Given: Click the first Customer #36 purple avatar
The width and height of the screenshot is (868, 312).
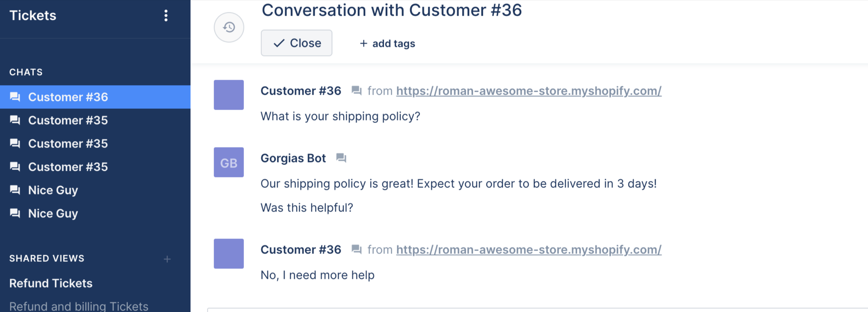Looking at the screenshot, I should pos(229,95).
